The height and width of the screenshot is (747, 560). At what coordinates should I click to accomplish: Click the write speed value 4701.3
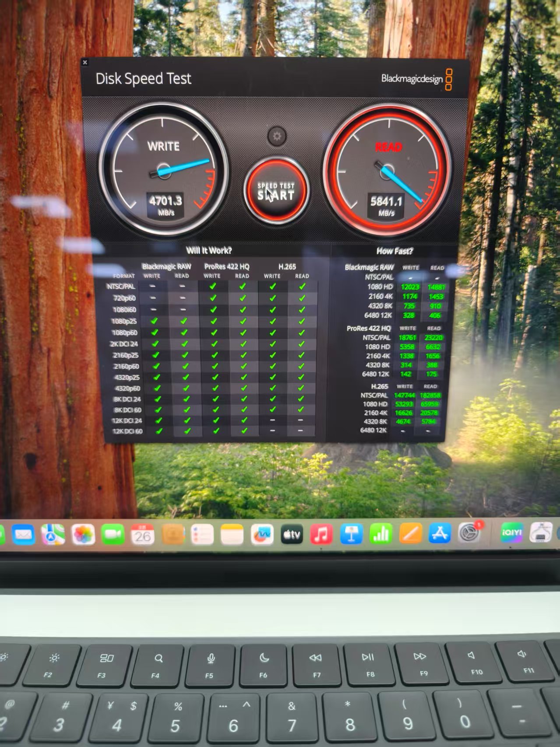[166, 201]
